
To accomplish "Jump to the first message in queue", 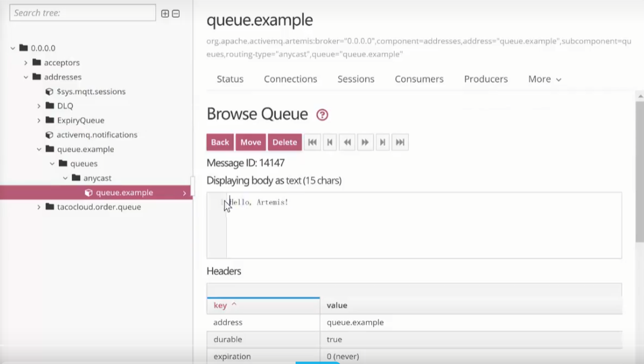I will (x=312, y=142).
